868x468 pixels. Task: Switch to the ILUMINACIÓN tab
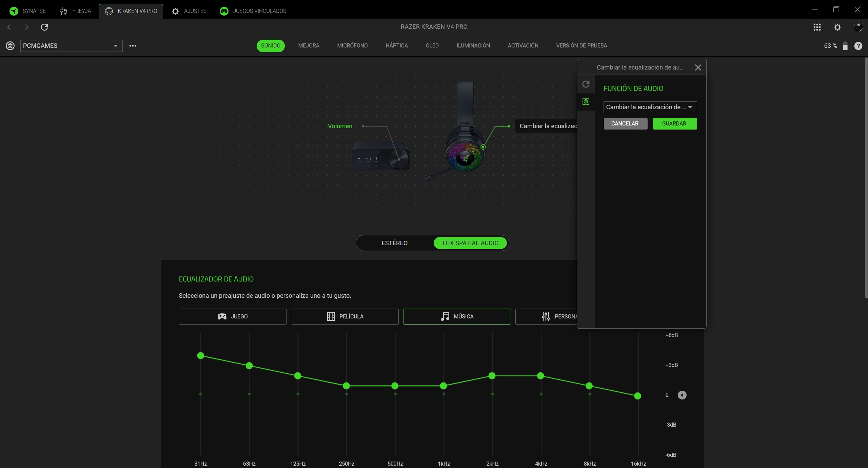tap(473, 46)
